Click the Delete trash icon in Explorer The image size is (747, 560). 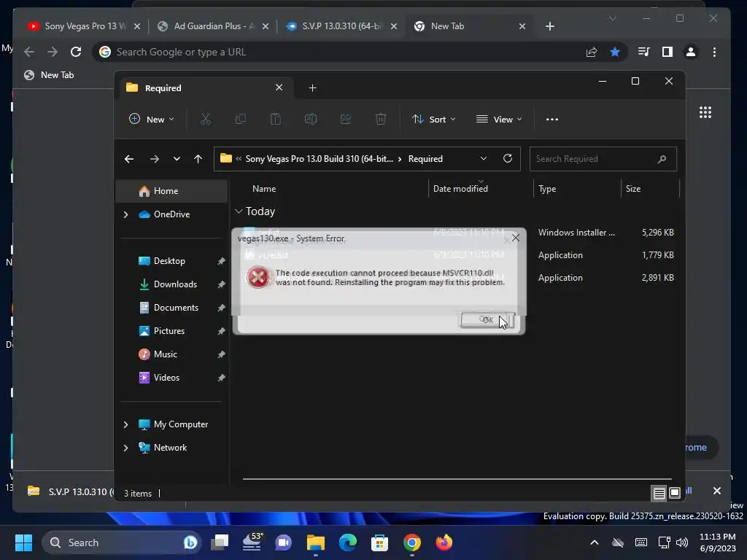click(x=380, y=119)
